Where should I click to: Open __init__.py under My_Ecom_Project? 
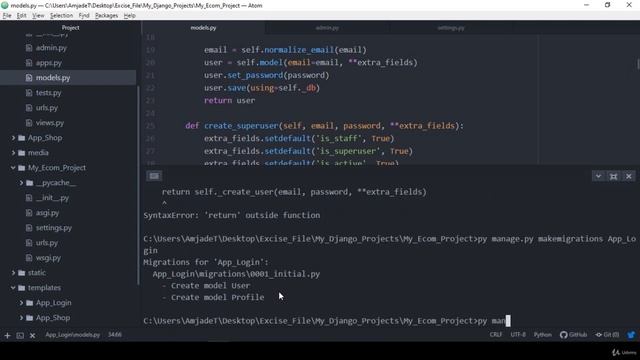pos(52,198)
